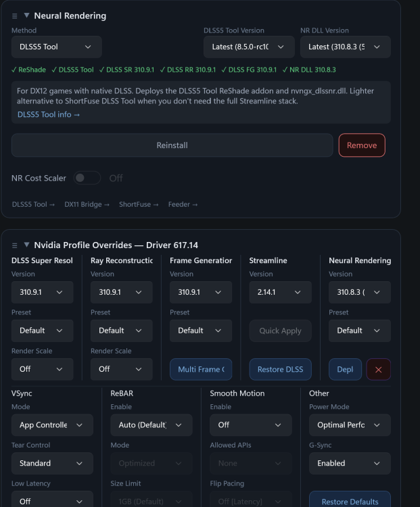The width and height of the screenshot is (420, 507).
Task: Open Tear Control dropdown showing Standard
Action: [52, 463]
